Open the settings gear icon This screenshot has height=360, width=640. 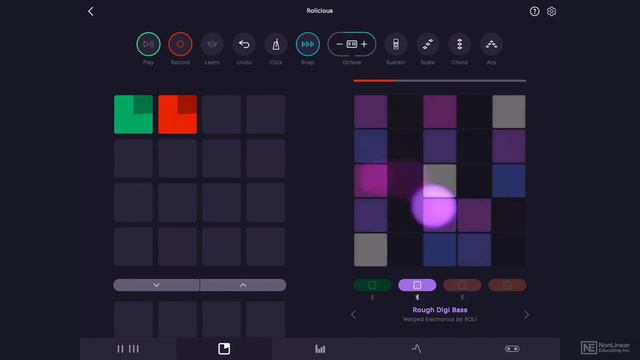click(x=551, y=11)
